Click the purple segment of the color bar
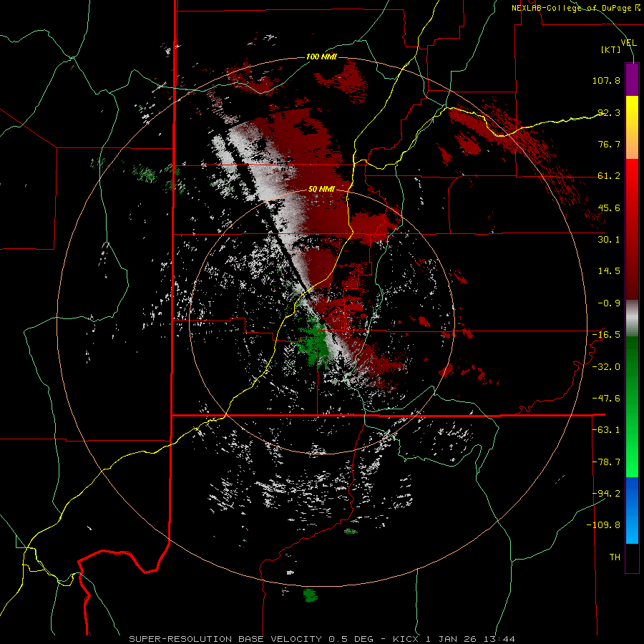This screenshot has width=644, height=644. tap(632, 79)
